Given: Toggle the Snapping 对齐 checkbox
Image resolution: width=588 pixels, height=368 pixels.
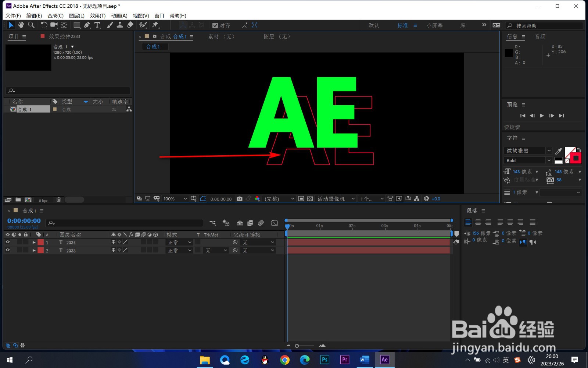Looking at the screenshot, I should [x=215, y=25].
